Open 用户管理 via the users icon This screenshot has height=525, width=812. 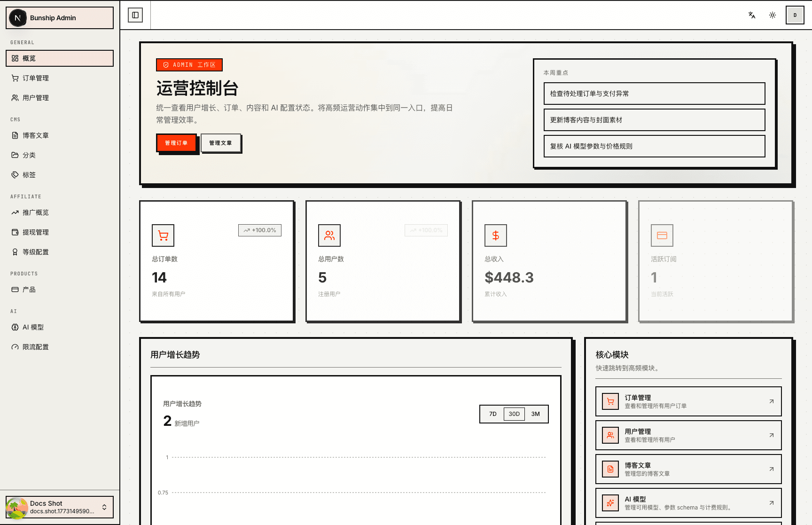tap(15, 98)
